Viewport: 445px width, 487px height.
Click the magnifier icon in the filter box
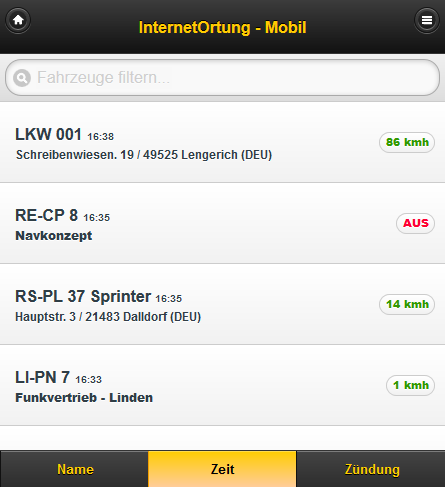[x=22, y=78]
